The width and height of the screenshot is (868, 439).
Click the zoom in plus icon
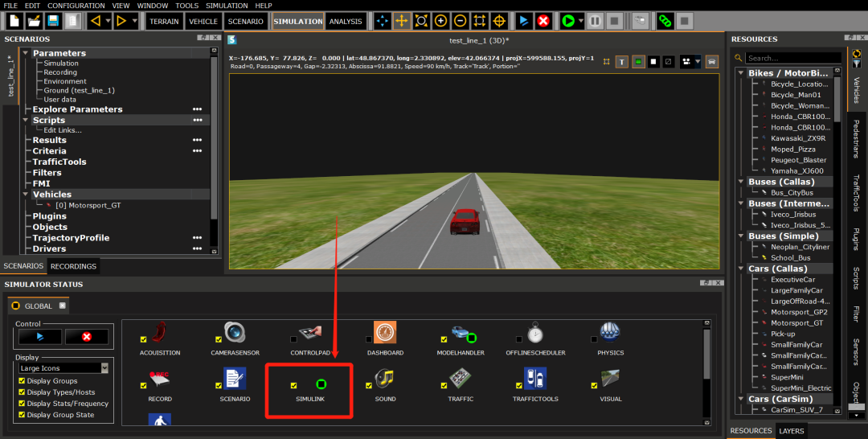point(440,21)
